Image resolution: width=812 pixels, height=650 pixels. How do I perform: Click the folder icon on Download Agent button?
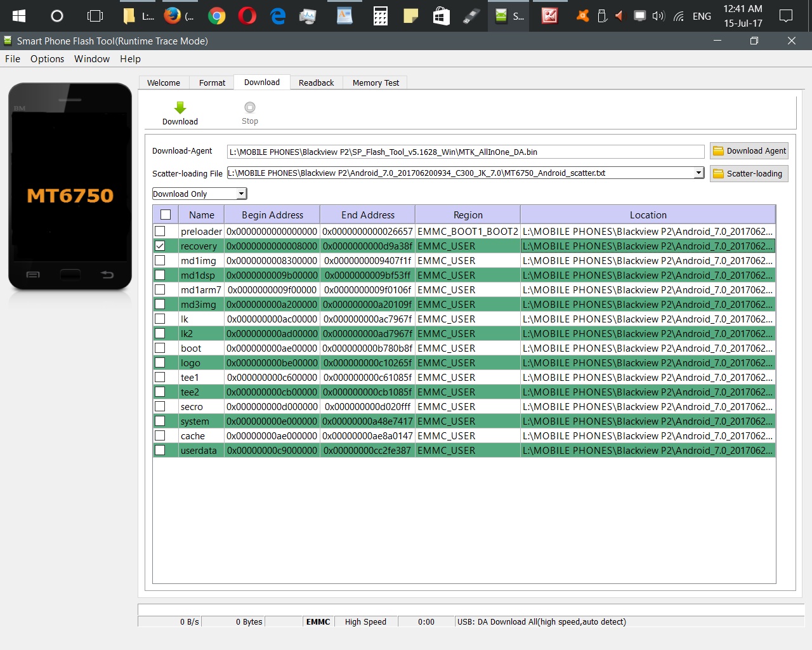pos(718,151)
